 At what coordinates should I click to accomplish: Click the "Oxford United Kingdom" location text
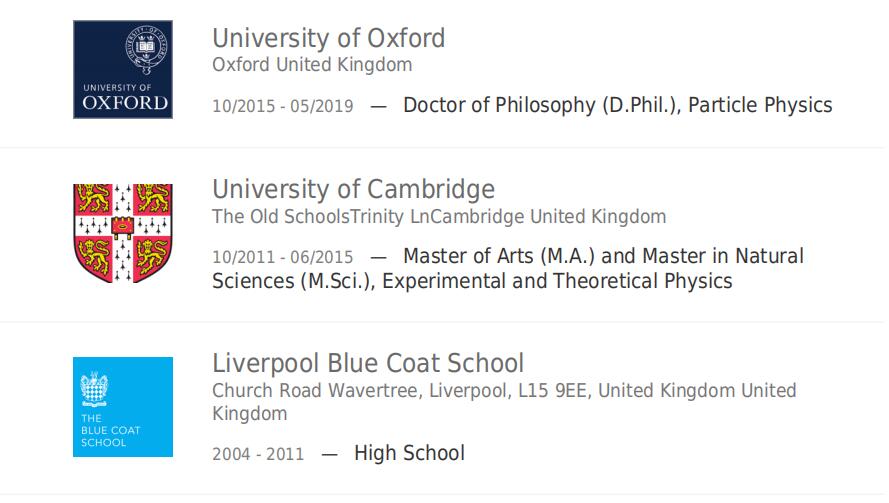pyautogui.click(x=312, y=65)
